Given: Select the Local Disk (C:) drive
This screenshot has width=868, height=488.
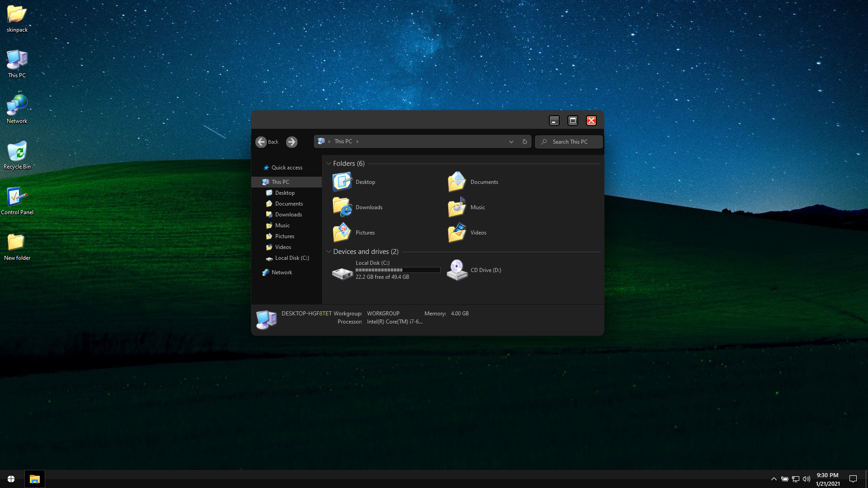Looking at the screenshot, I should click(x=342, y=272).
